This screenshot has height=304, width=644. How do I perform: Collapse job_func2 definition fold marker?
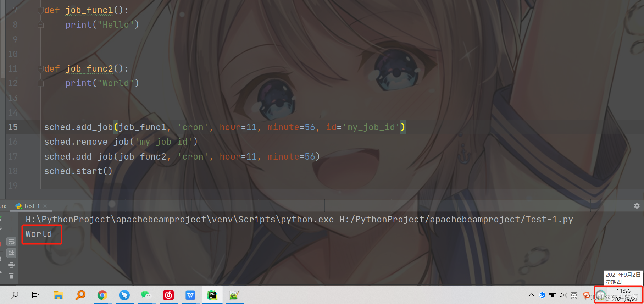pos(40,68)
